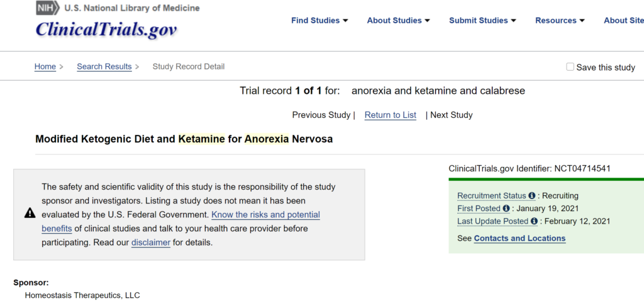The image size is (644, 303).
Task: Open Know the risks and potential benefits link
Action: click(x=265, y=215)
